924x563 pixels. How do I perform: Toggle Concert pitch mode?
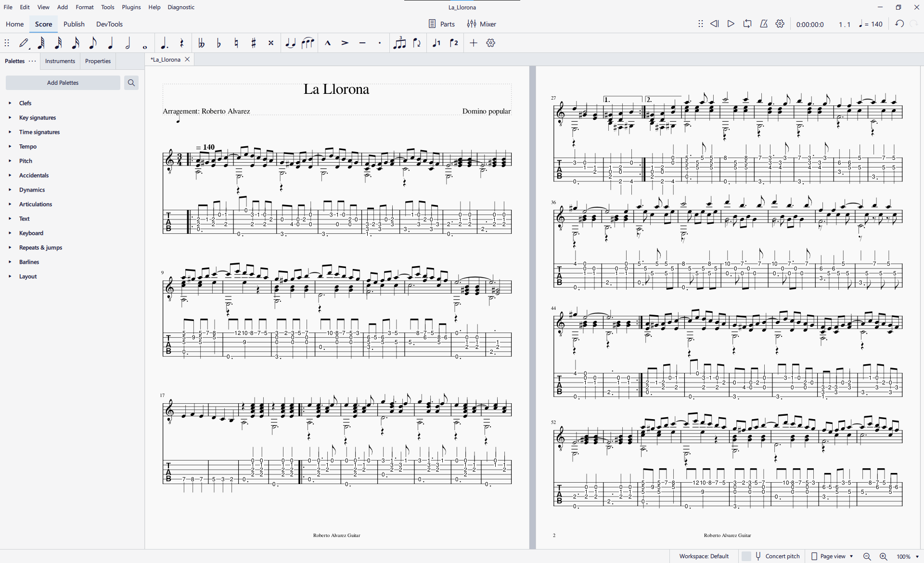tap(776, 556)
